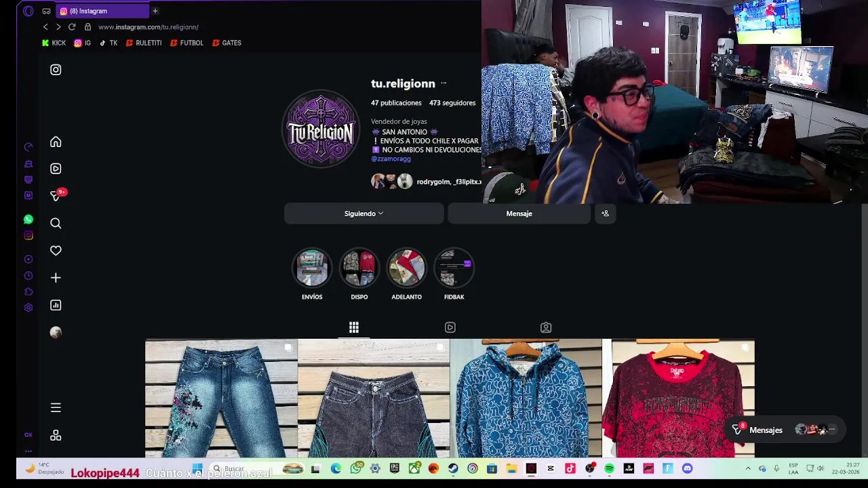Screen dimensions: 868x488
Task: Open profile options three dots next to username
Action: (443, 83)
